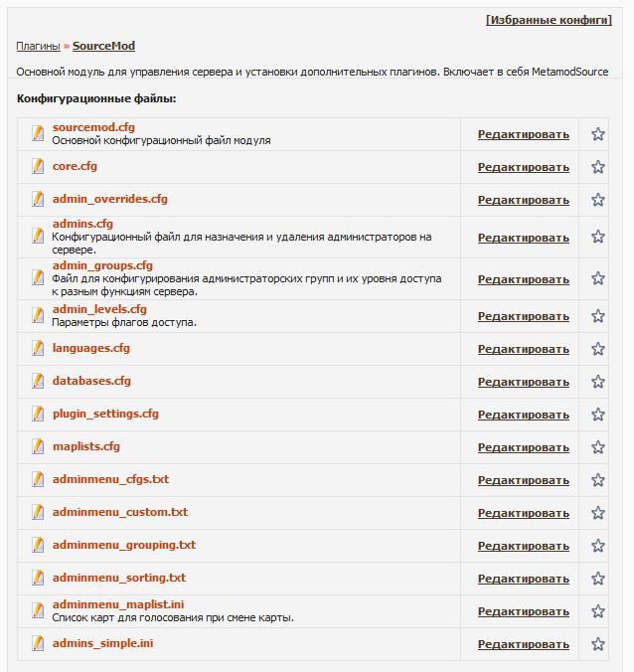Open the adminmenu_custom.txt file link

(x=120, y=512)
